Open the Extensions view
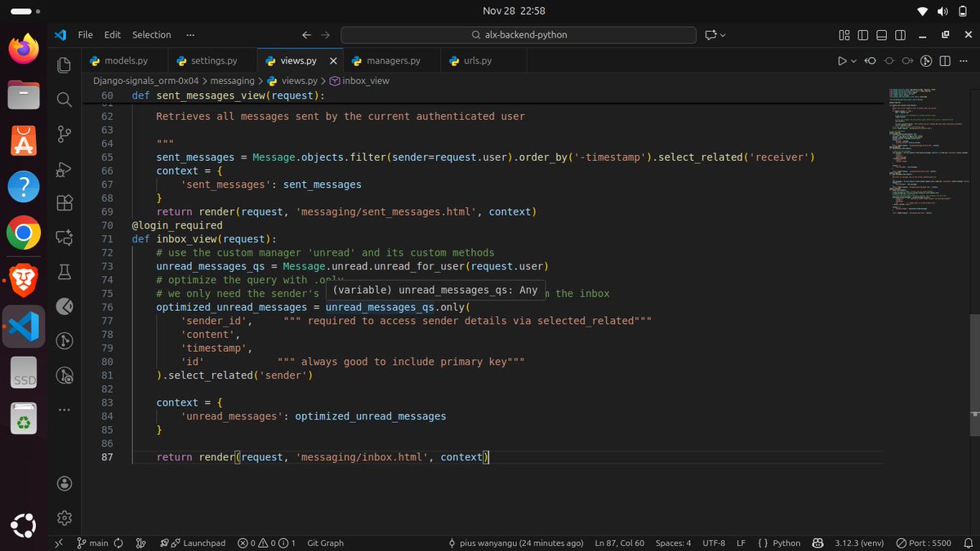 (65, 203)
